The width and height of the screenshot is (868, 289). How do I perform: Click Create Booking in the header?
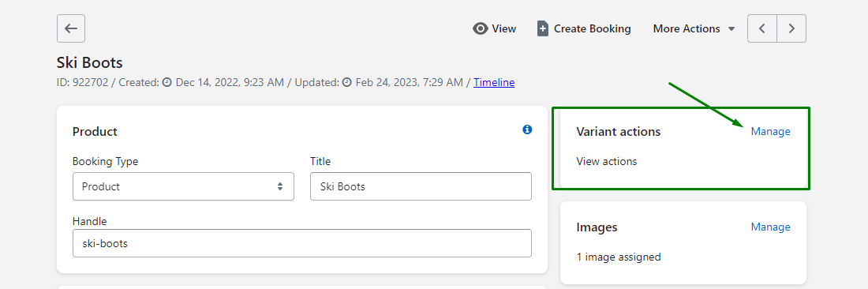point(584,28)
